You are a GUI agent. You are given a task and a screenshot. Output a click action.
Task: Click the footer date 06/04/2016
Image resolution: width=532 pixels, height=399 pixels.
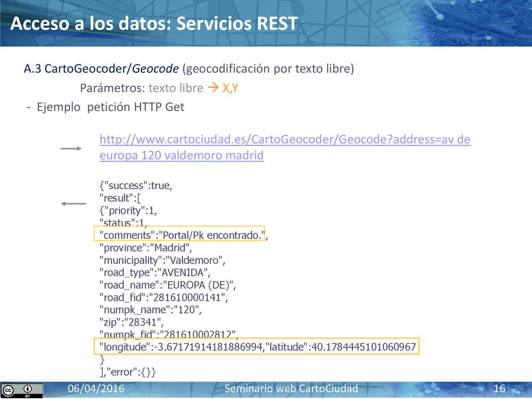96,389
